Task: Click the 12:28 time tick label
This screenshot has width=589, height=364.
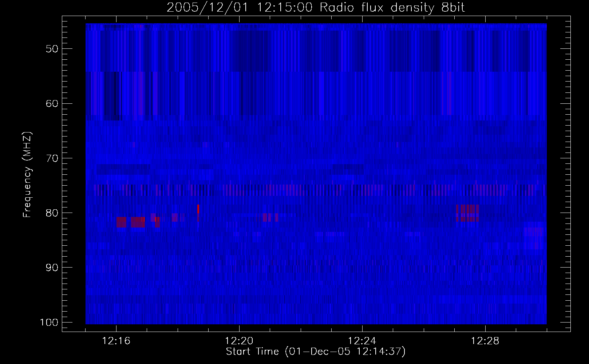Action: click(485, 341)
